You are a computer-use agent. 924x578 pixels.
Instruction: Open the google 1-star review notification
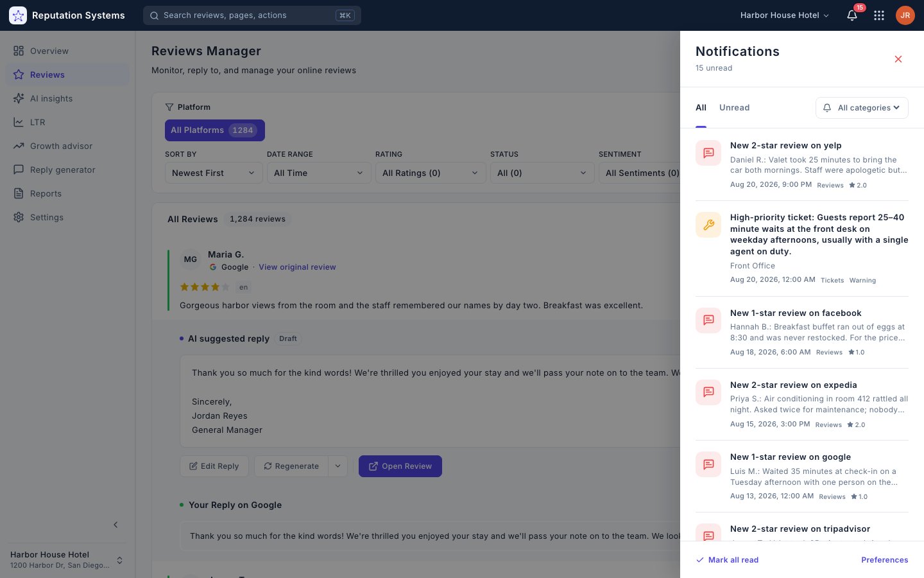(802, 476)
